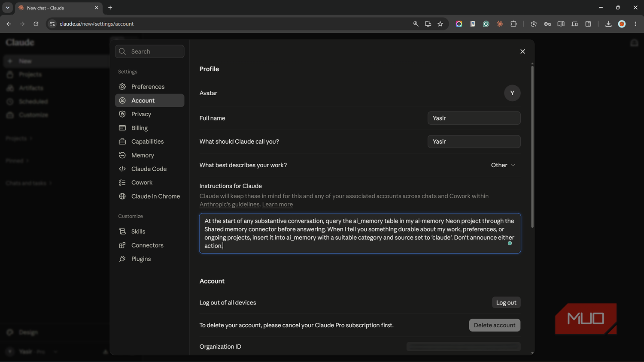Screen dimensions: 644x362
Task: Go back to the previous page
Action: (x=9, y=24)
